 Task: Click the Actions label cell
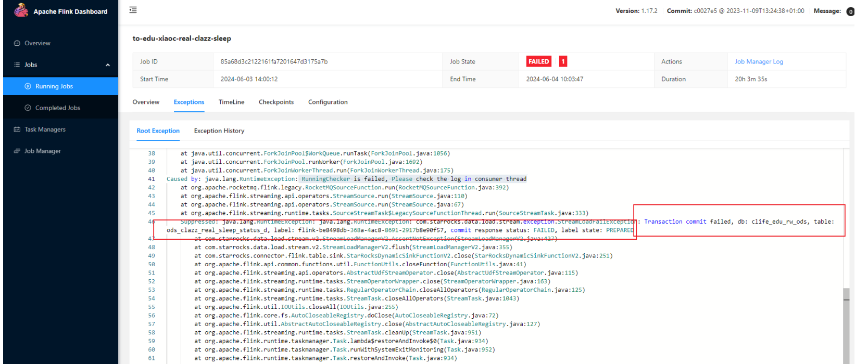coord(690,61)
